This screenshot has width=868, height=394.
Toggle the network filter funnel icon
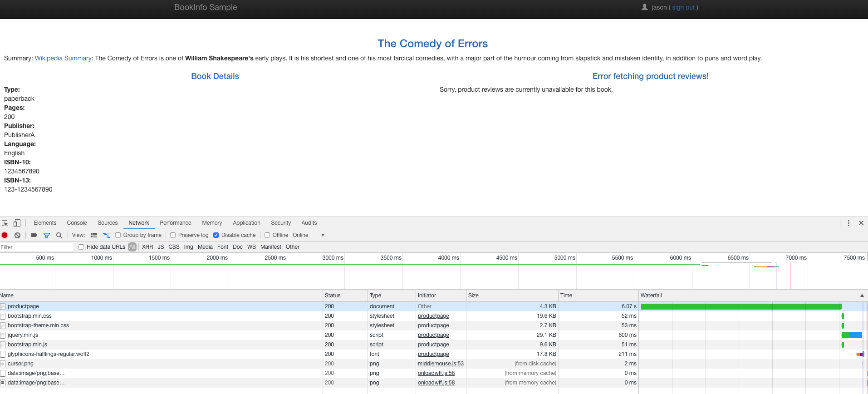pyautogui.click(x=47, y=235)
